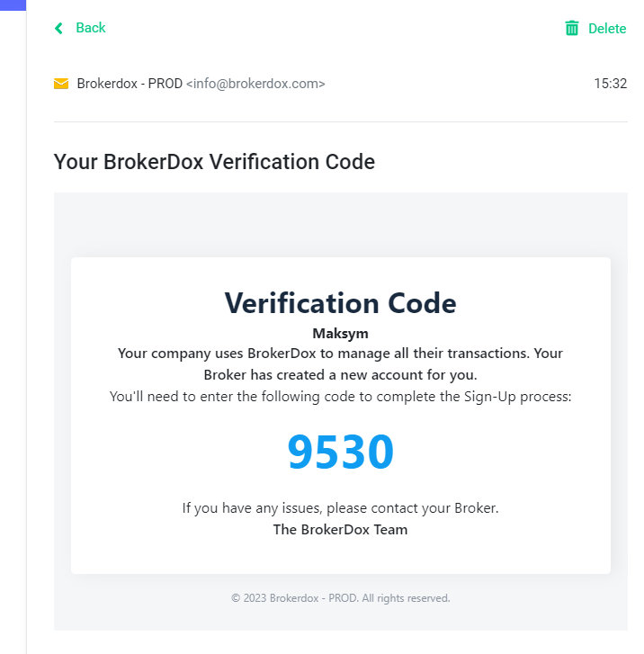
Task: Click the contact your Broker sentence
Action: click(340, 508)
